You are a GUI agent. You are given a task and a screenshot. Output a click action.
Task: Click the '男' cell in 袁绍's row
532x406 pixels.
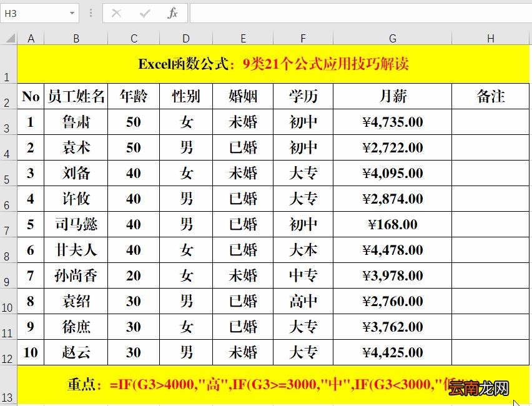(186, 301)
